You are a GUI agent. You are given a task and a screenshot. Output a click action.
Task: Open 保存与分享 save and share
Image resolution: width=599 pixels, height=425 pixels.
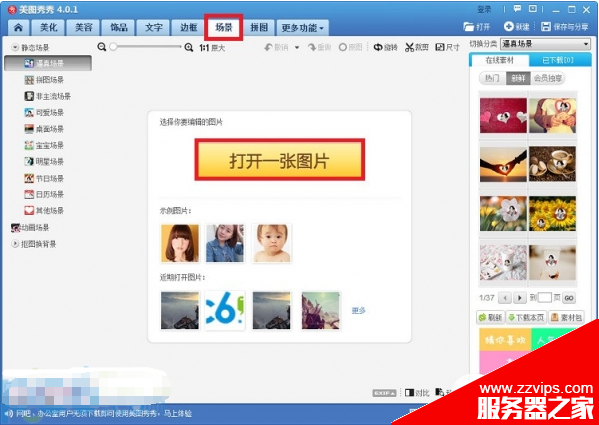tap(565, 27)
